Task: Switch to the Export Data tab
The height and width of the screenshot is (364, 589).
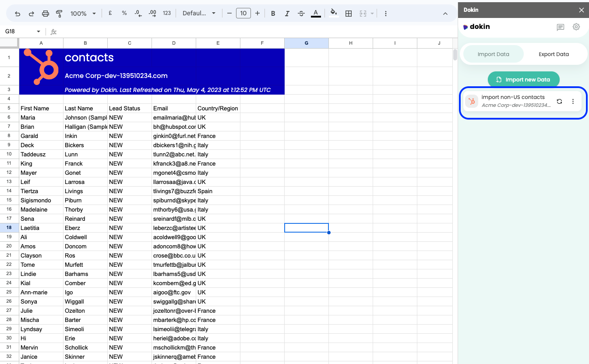Action: pos(554,54)
